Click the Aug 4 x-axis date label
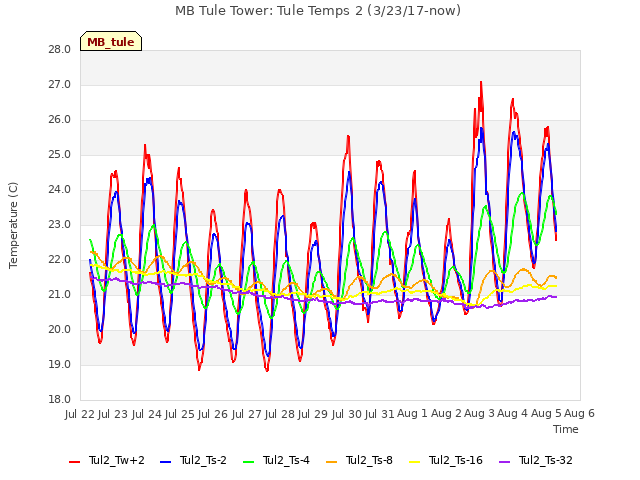 tap(513, 414)
